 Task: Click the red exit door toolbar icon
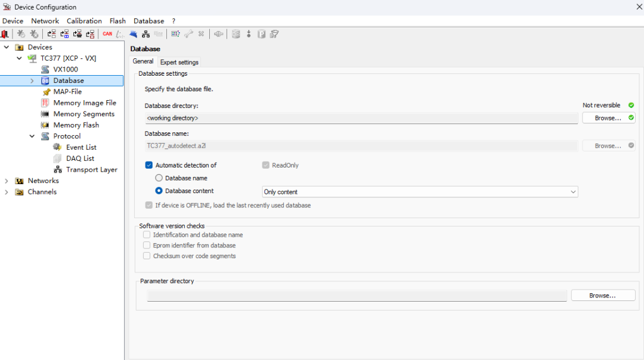coord(5,34)
